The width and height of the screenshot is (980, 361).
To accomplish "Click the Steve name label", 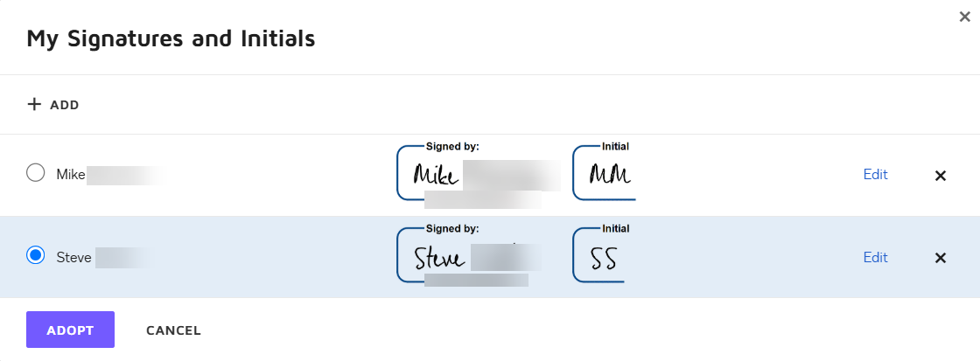I will tap(73, 257).
